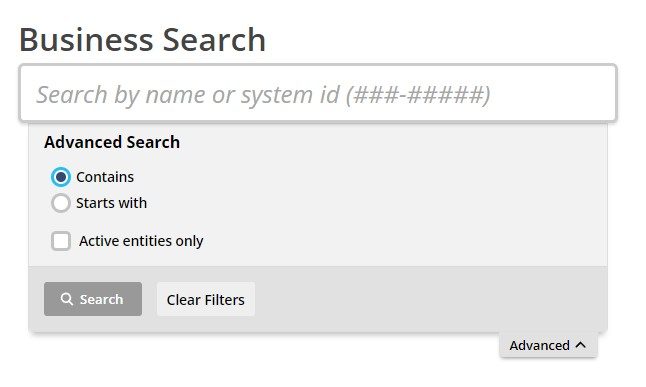Tick the empty box before Active entities only
Screen dimensions: 646x387
click(61, 241)
